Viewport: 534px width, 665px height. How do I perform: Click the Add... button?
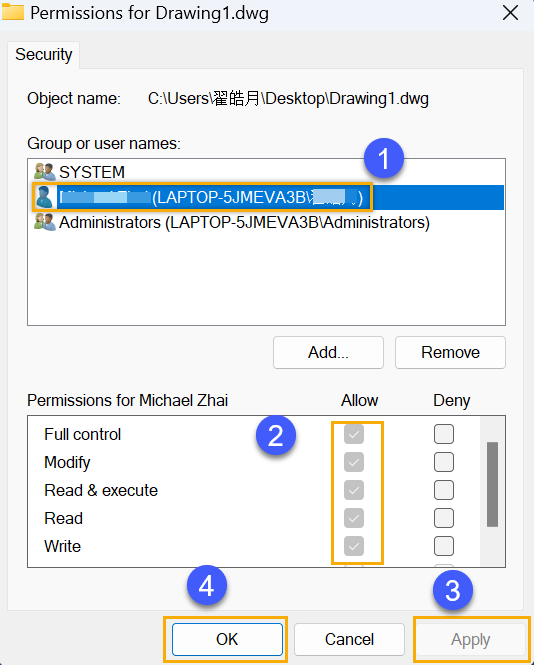click(328, 352)
